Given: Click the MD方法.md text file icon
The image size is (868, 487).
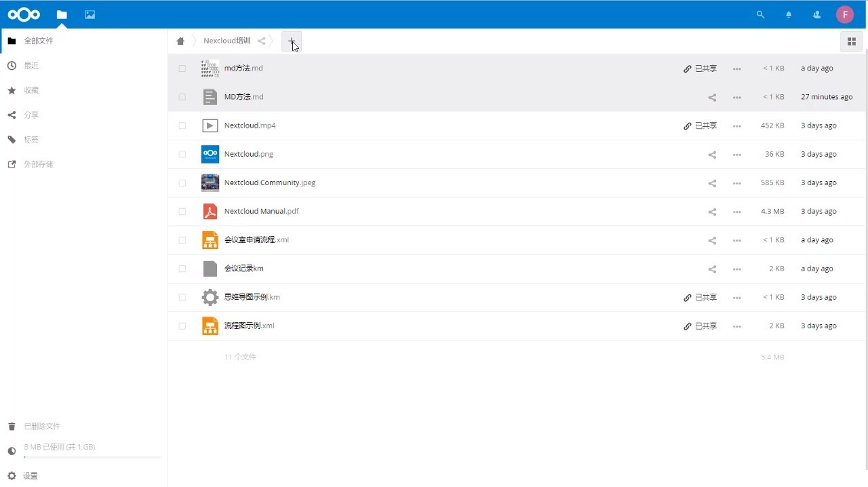Looking at the screenshot, I should pyautogui.click(x=210, y=97).
